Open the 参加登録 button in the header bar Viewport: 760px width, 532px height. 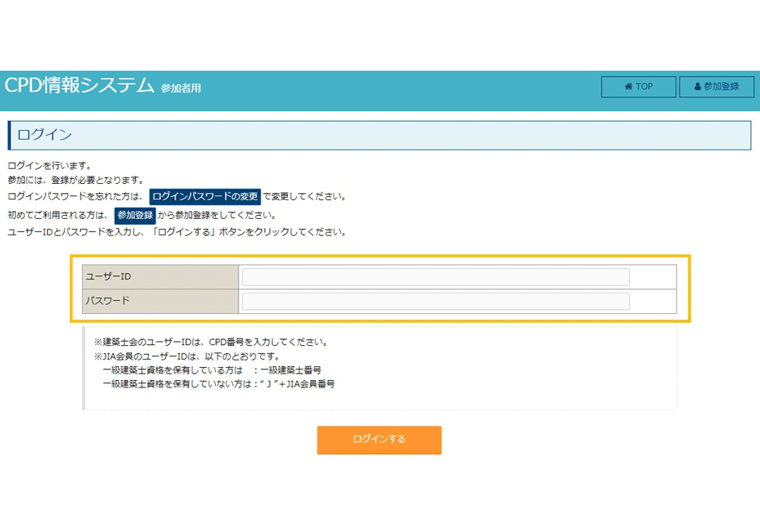(717, 87)
